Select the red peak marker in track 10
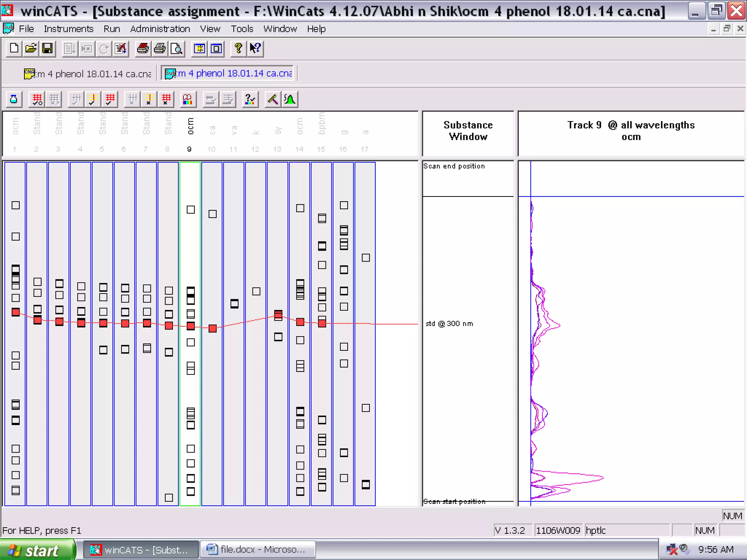747x560 pixels. 213,328
